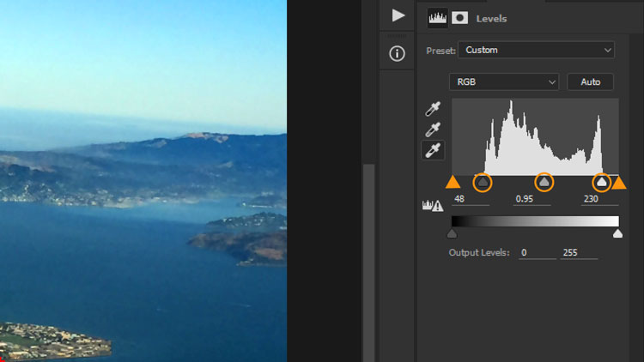Open the RGB channel dropdown
This screenshot has height=362, width=644.
pyautogui.click(x=504, y=82)
